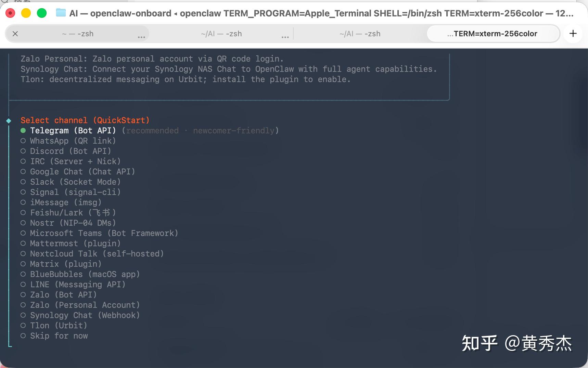Choose Nextcloud Talk (self-hosted) option
This screenshot has width=588, height=368.
[x=92, y=254]
